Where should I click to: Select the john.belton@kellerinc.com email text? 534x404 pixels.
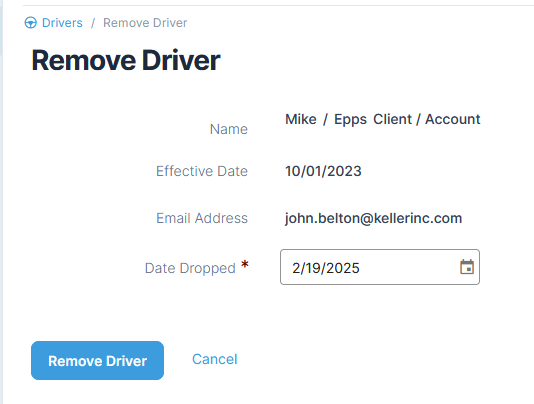click(x=373, y=218)
